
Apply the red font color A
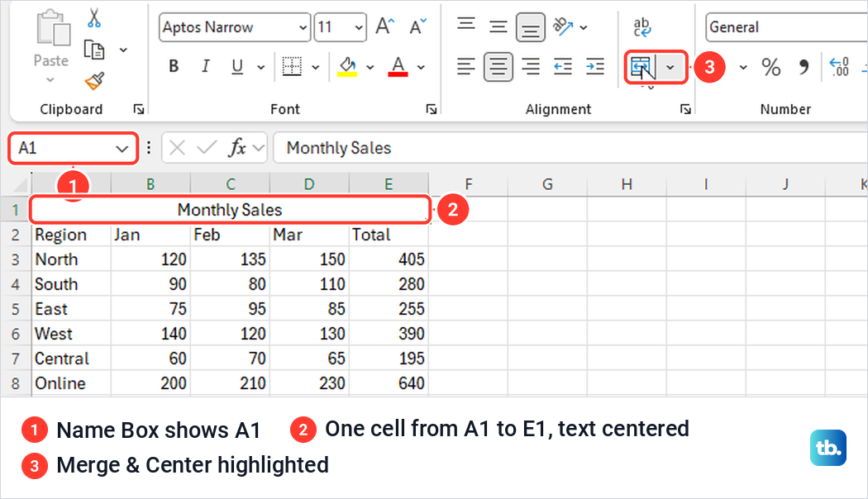point(398,66)
